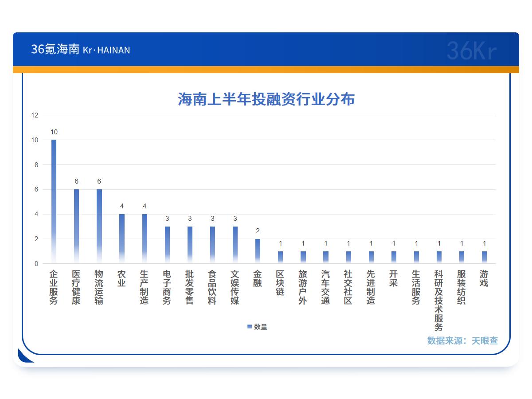This screenshot has height=399, width=532.
Task: Select the 先进制造 bar in the chart
Action: pos(371,258)
